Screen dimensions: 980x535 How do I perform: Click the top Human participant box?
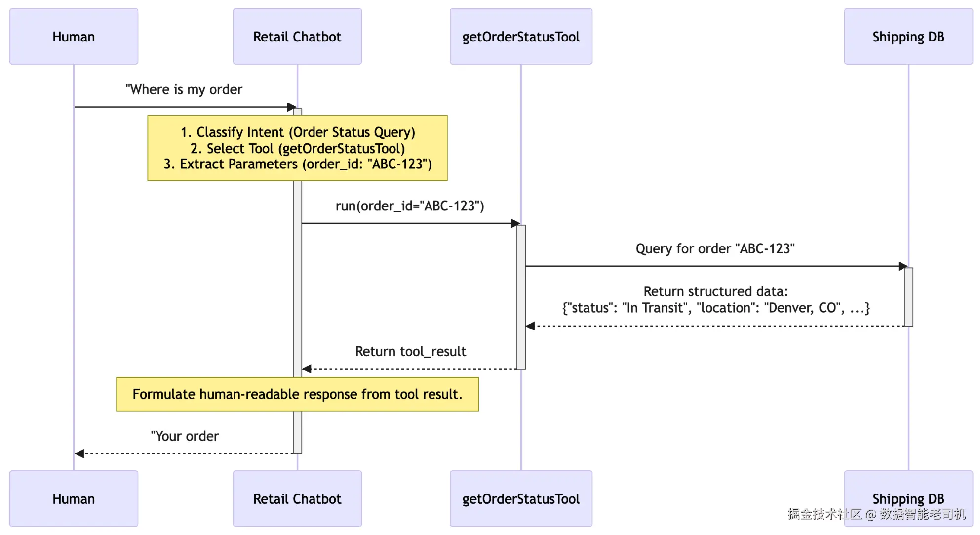pos(74,37)
